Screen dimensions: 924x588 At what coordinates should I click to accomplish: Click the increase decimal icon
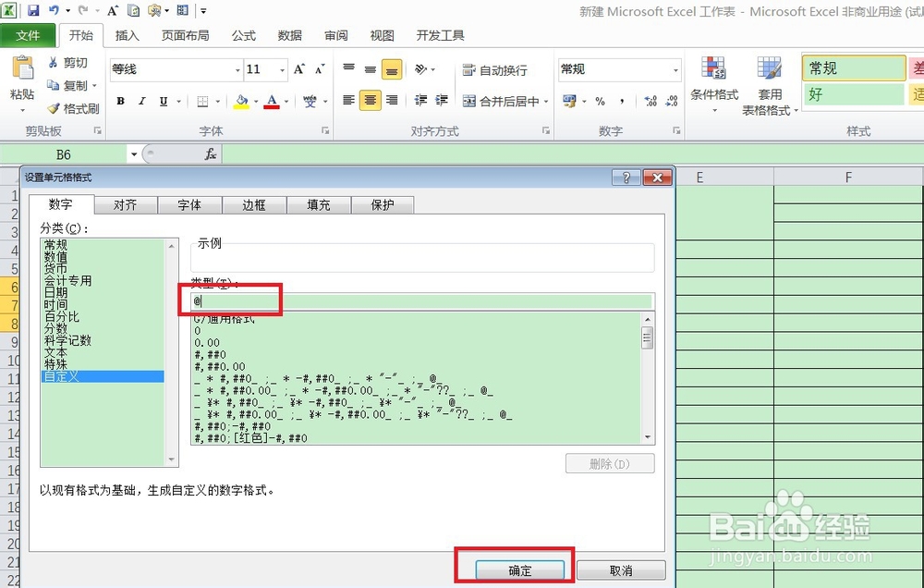649,101
